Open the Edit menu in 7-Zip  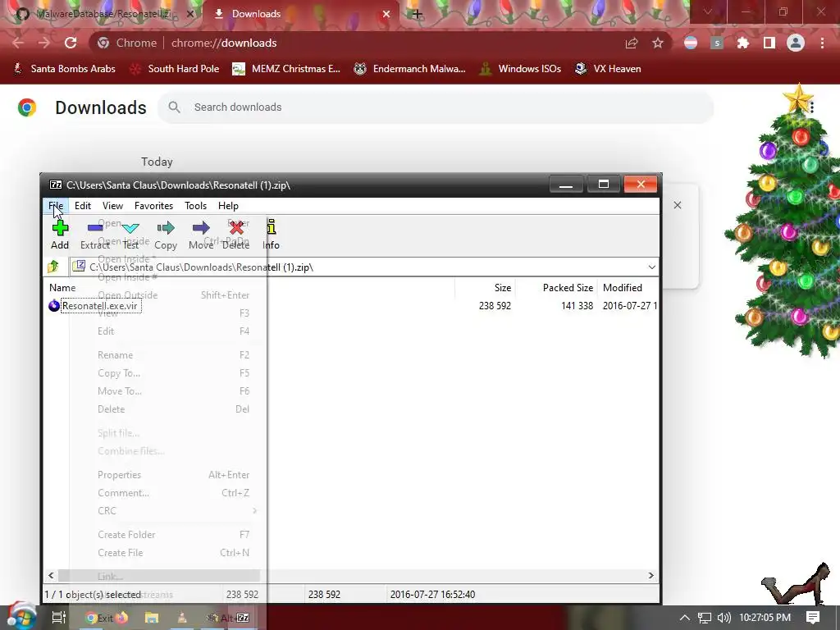[83, 206]
